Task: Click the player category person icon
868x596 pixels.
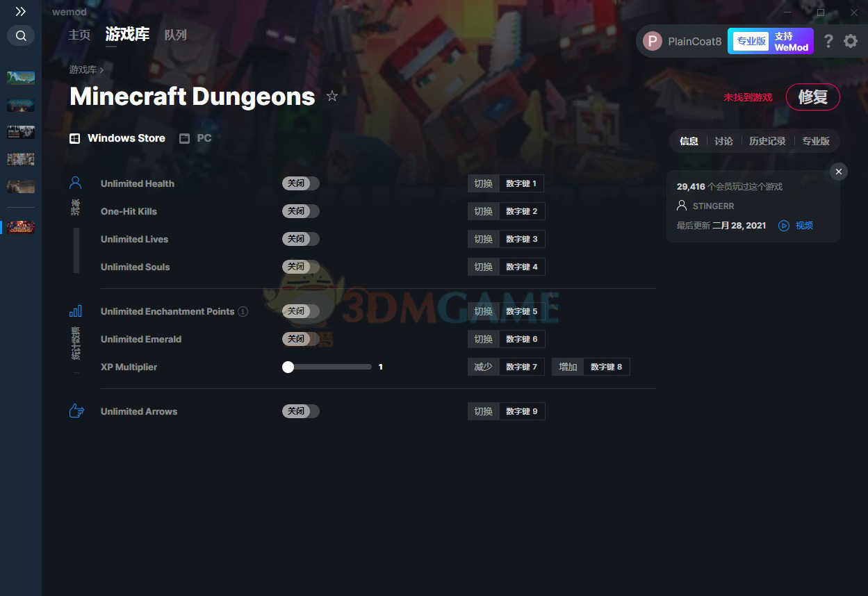Action: click(76, 183)
